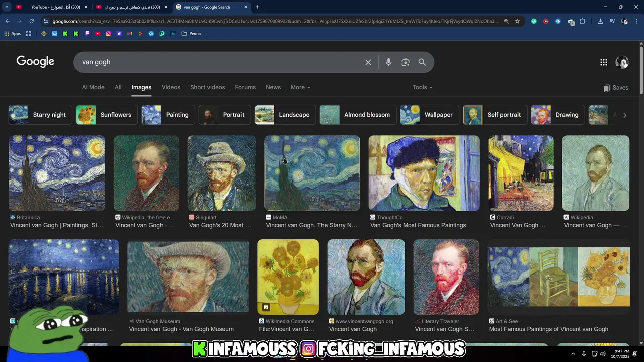Open the Binance bookmark icon
Viewport: 644px width, 362px height.
tap(44, 34)
